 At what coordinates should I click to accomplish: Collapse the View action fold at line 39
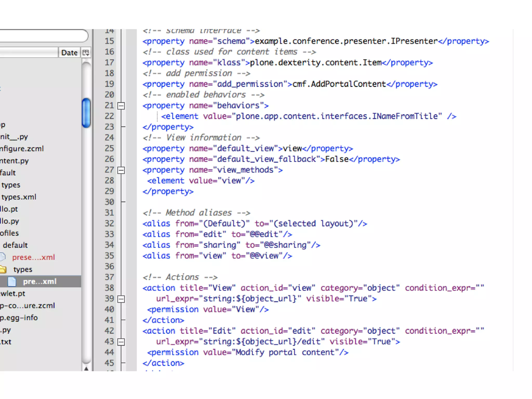pyautogui.click(x=121, y=299)
